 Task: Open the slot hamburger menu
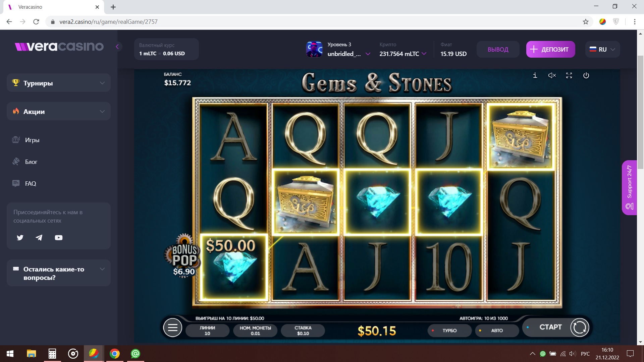(x=173, y=327)
